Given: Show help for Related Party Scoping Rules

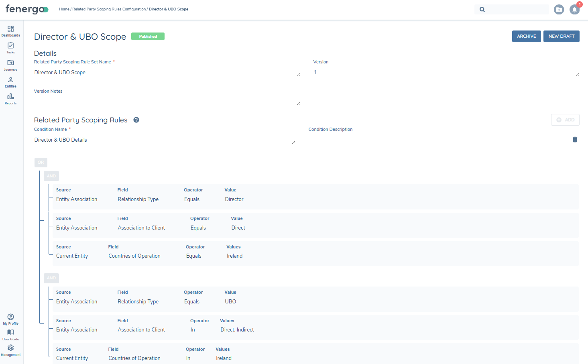Looking at the screenshot, I should (136, 120).
